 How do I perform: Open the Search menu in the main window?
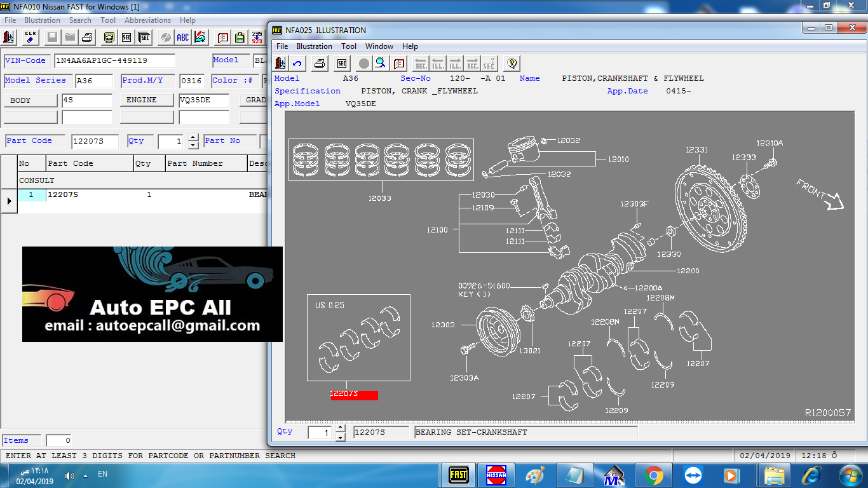pos(80,20)
